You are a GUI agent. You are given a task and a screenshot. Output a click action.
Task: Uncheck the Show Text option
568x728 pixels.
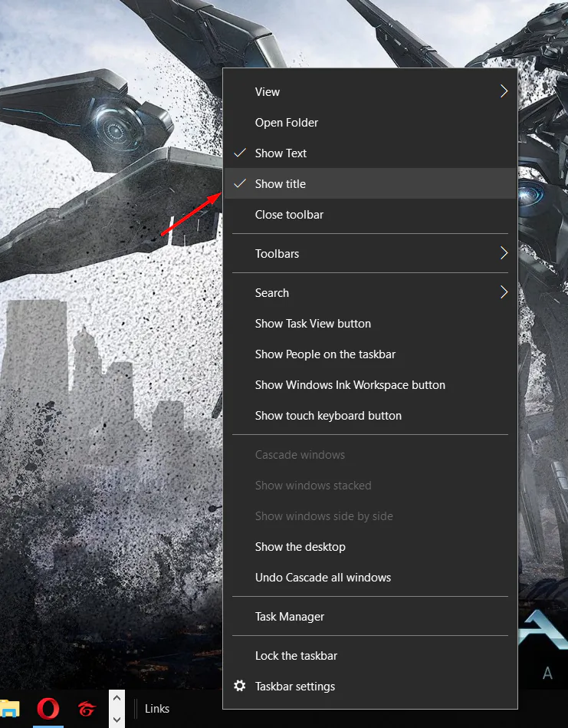coord(370,153)
